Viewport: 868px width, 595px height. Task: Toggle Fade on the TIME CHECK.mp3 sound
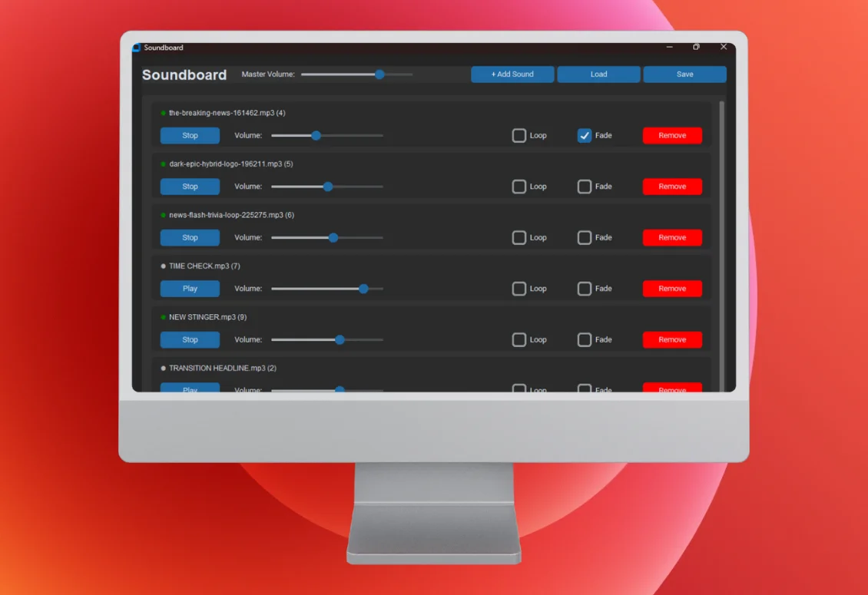[584, 289]
